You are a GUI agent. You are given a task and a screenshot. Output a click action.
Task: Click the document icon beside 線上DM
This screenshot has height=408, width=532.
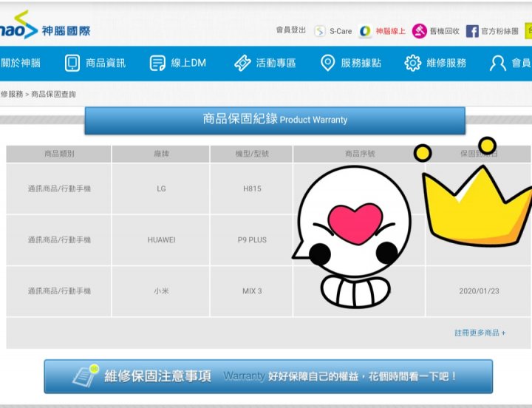(x=157, y=63)
